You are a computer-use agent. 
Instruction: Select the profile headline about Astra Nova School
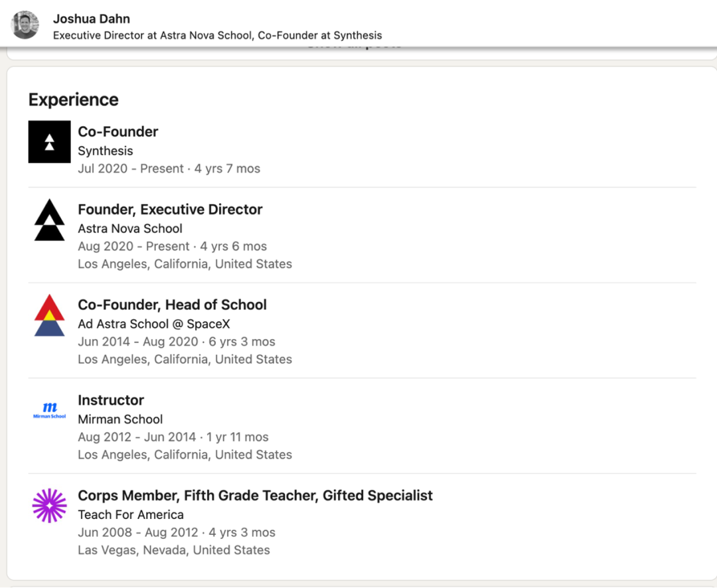click(218, 36)
